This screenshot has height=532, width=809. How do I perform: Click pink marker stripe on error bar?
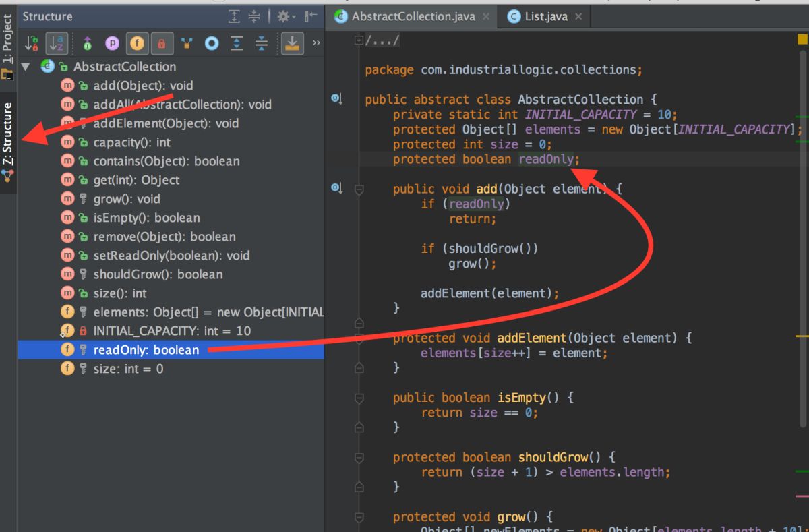click(802, 496)
